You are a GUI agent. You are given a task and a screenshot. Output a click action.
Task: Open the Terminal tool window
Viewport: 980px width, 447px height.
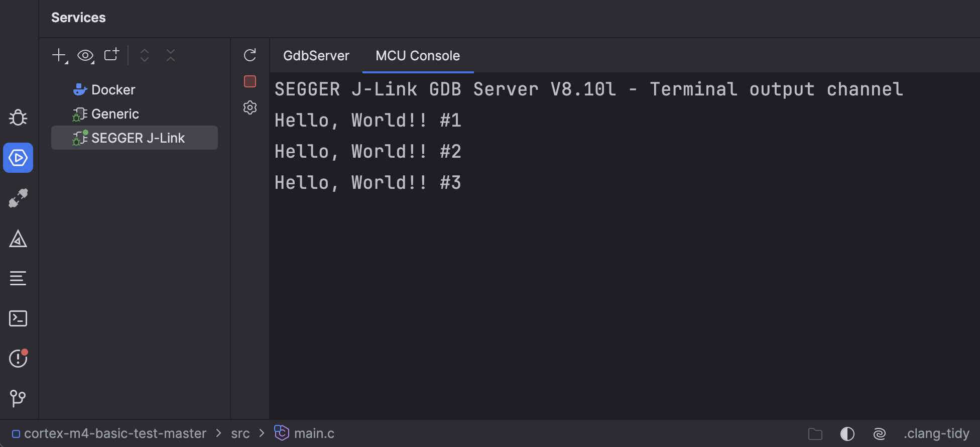tap(18, 318)
